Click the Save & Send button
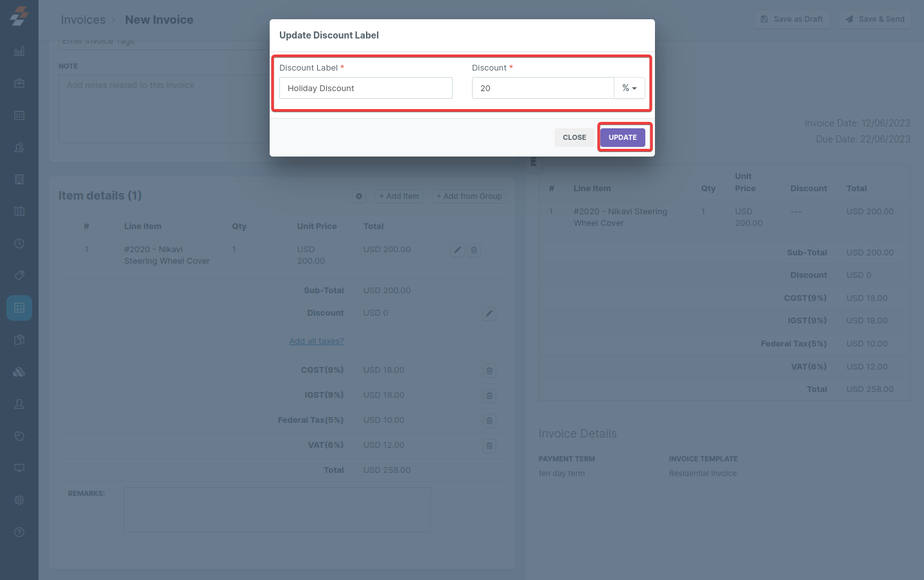Screen dimensions: 924x580 coord(875,19)
